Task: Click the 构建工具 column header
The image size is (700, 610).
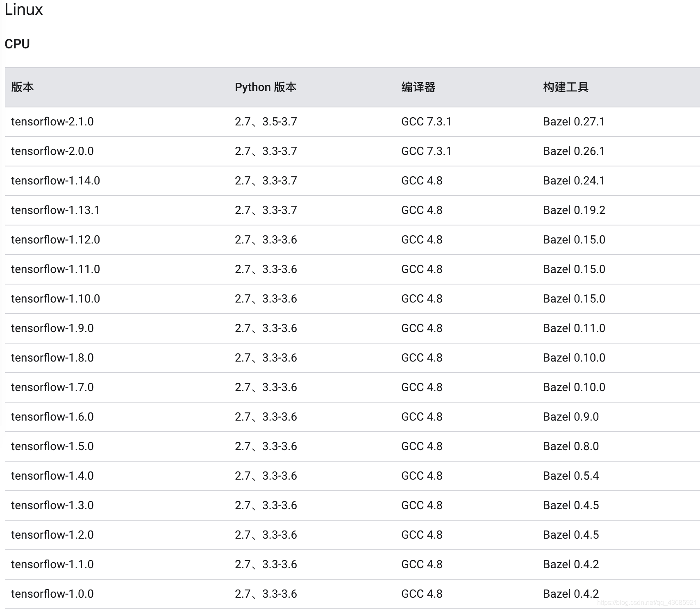Action: 566,87
